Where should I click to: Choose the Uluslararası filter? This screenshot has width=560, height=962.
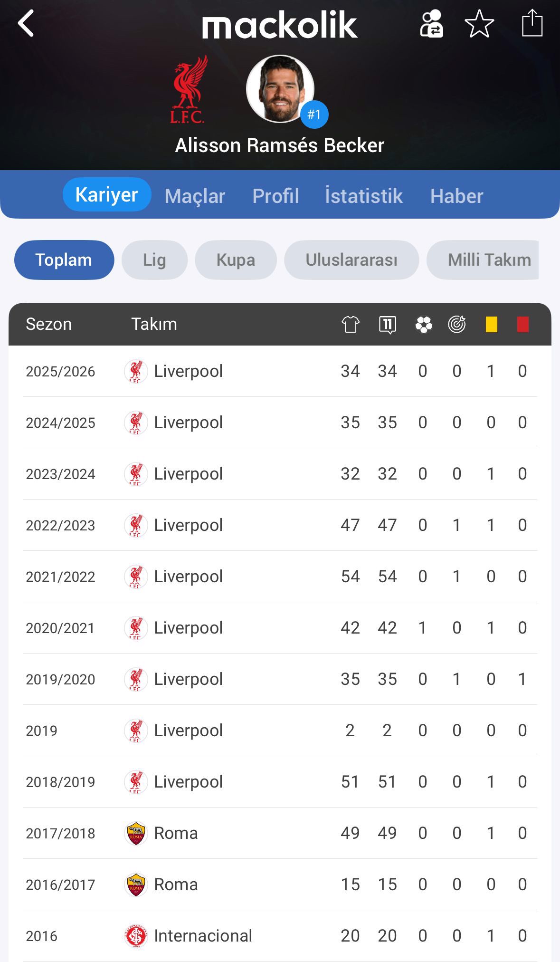[x=351, y=260]
